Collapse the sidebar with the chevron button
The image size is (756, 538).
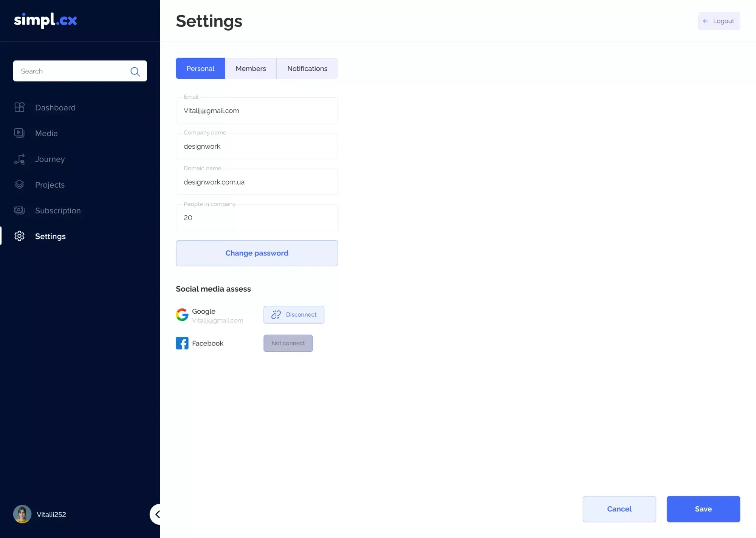[158, 514]
